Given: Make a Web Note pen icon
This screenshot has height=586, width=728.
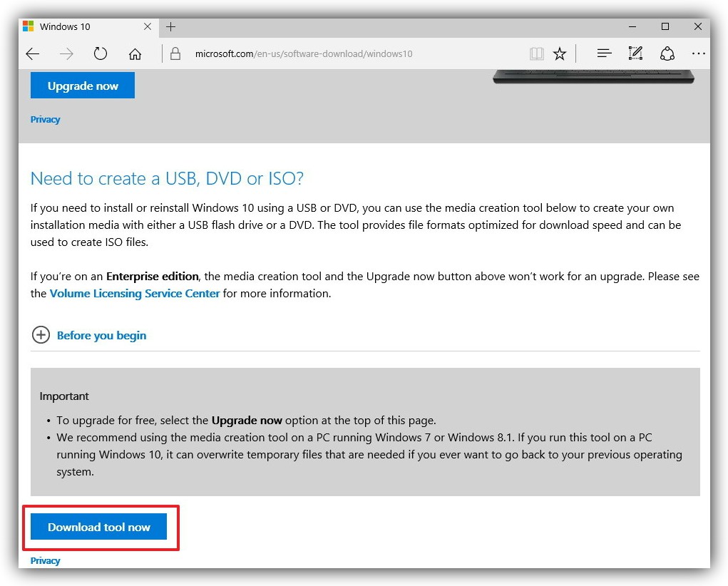Looking at the screenshot, I should pyautogui.click(x=635, y=53).
